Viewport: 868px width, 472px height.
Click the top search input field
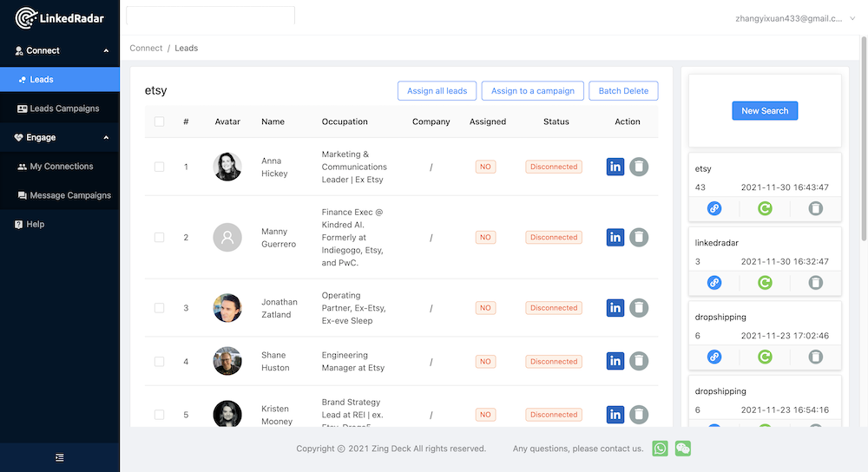click(x=210, y=16)
